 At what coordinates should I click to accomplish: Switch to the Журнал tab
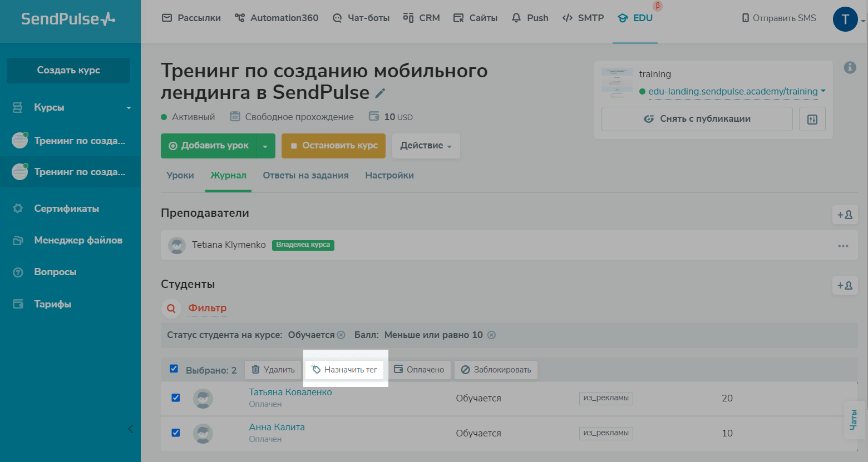coord(228,176)
